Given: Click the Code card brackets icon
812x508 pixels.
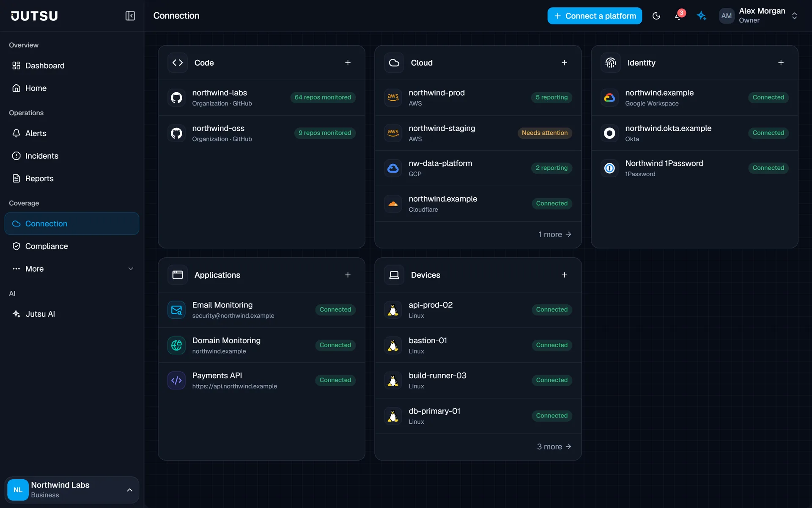Looking at the screenshot, I should 178,63.
